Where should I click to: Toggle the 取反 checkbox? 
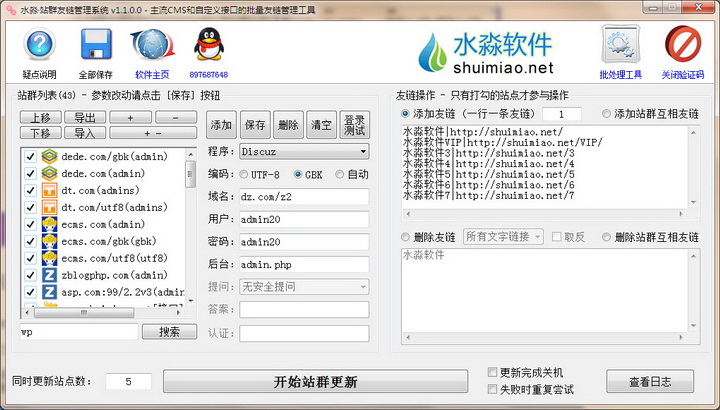coord(557,237)
